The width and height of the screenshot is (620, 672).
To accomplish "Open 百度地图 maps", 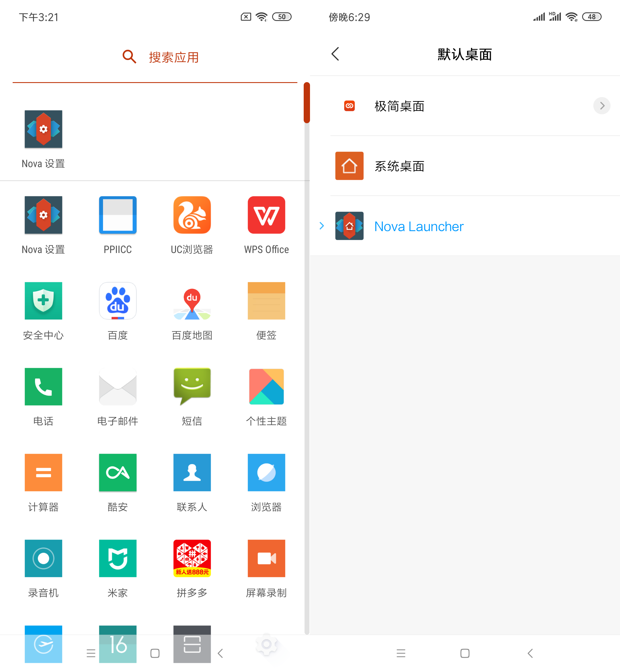I will (x=192, y=311).
